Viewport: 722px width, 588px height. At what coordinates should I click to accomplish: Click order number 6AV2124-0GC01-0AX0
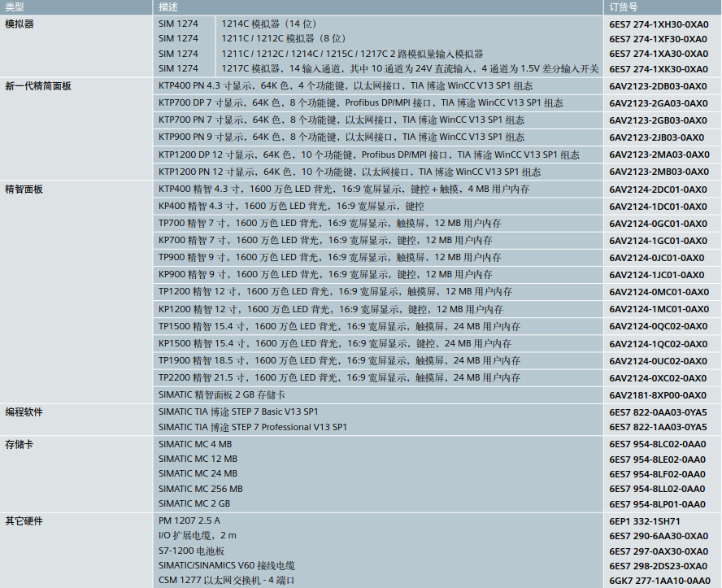pos(658,224)
